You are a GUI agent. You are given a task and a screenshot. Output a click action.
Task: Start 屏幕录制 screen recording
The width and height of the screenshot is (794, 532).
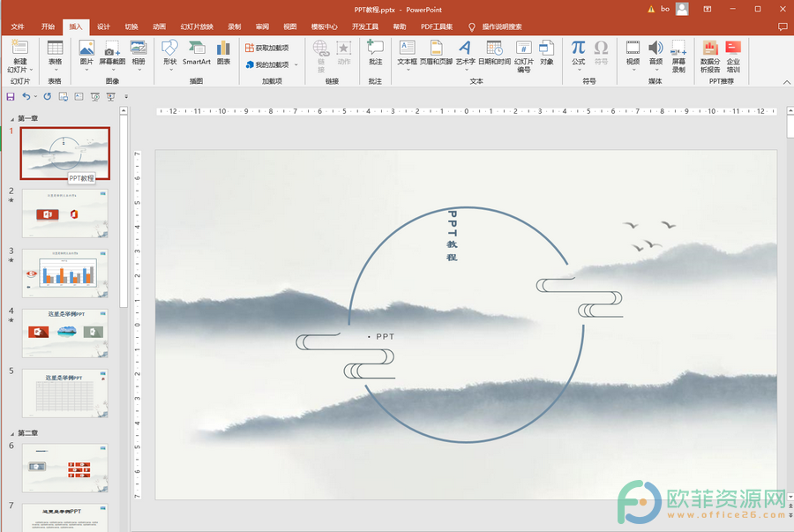pyautogui.click(x=678, y=56)
